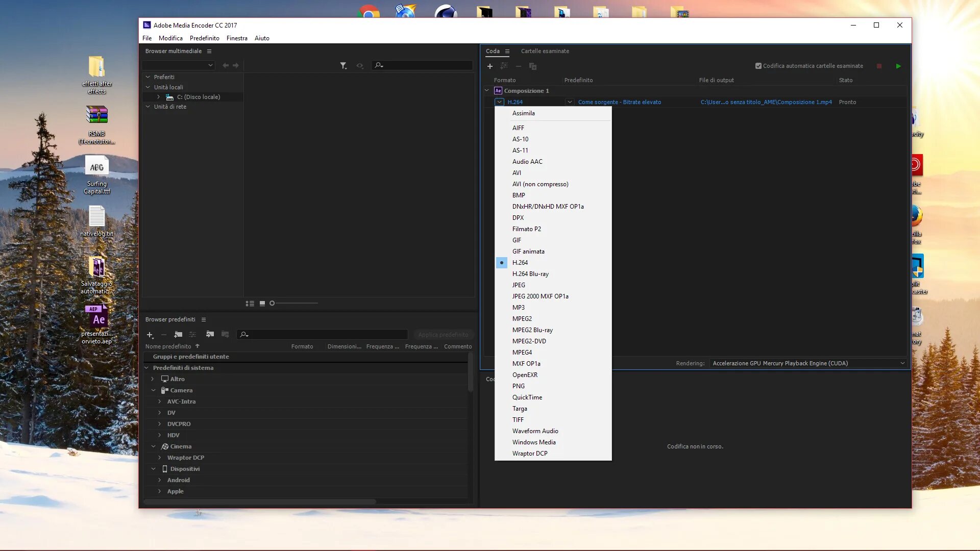The height and width of the screenshot is (551, 980).
Task: Click the back arrow in media browser
Action: (226, 65)
